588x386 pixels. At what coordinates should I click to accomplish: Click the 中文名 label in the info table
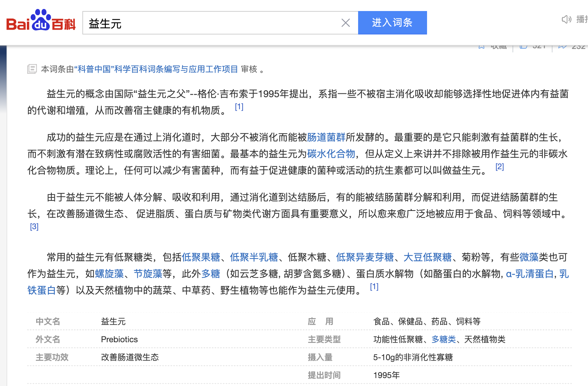tap(48, 322)
